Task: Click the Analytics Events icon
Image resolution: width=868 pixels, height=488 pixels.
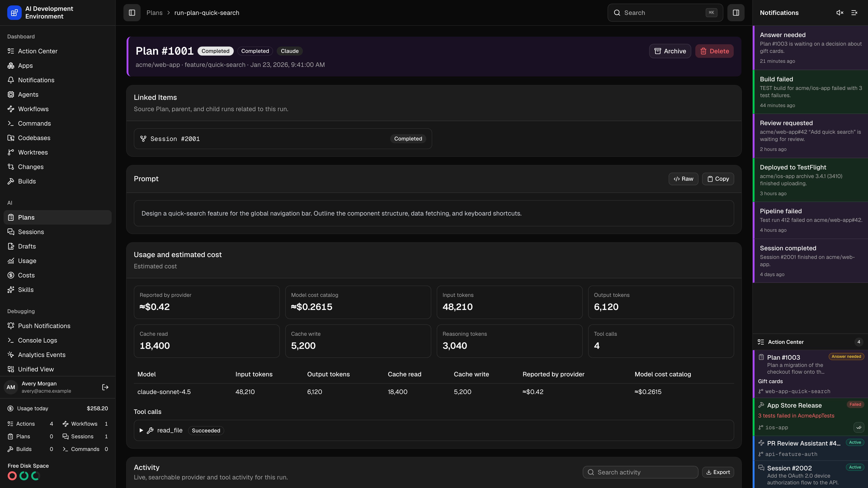Action: click(11, 355)
